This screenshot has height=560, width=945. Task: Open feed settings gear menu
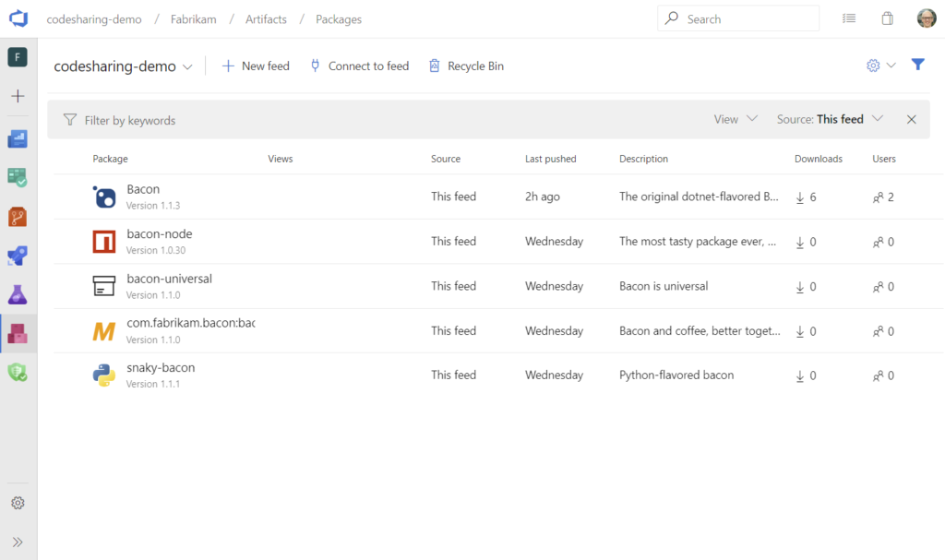(x=880, y=66)
